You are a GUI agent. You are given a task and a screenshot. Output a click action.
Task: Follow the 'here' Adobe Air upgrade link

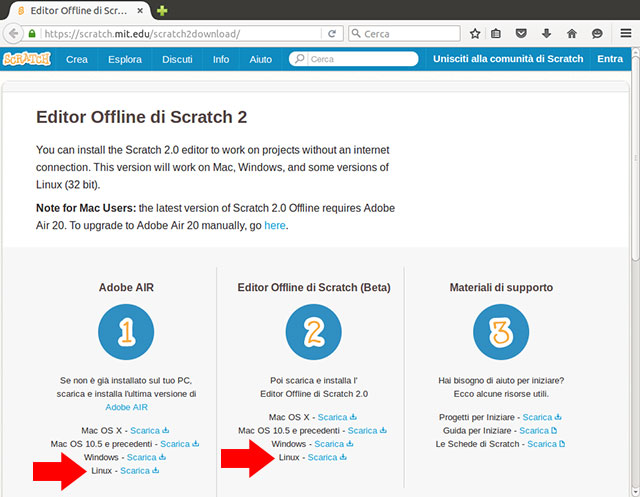point(275,225)
